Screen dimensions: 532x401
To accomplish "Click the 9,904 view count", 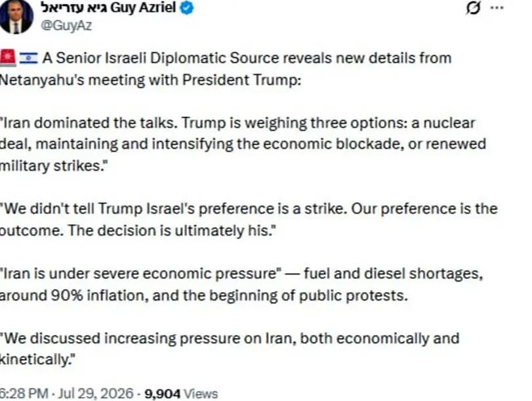I will point(162,394).
